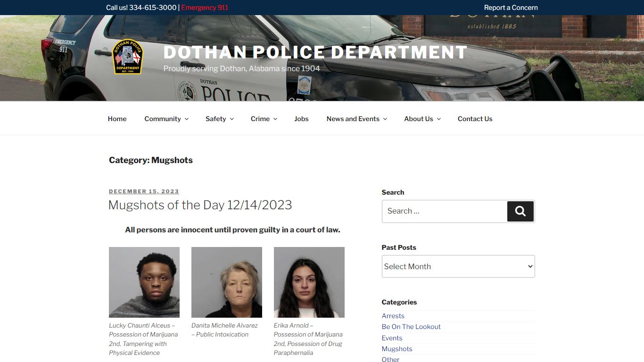Open the Be On The Lookout category
Viewport: 644px width, 362px height.
(x=411, y=327)
